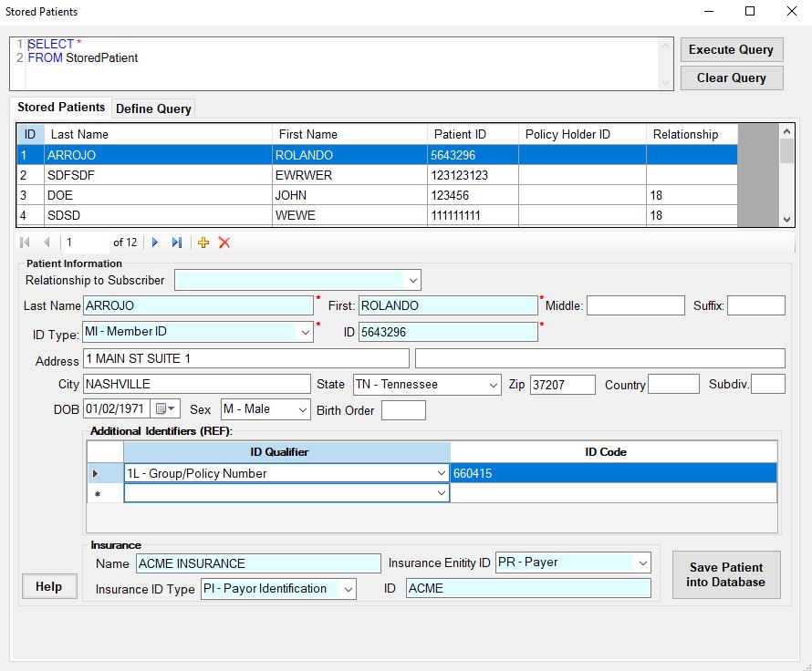Add new patient record plus icon
Image resolution: width=812 pixels, height=671 pixels.
click(203, 243)
